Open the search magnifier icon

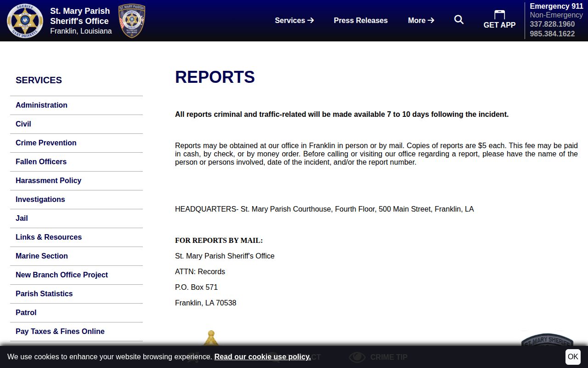(459, 20)
